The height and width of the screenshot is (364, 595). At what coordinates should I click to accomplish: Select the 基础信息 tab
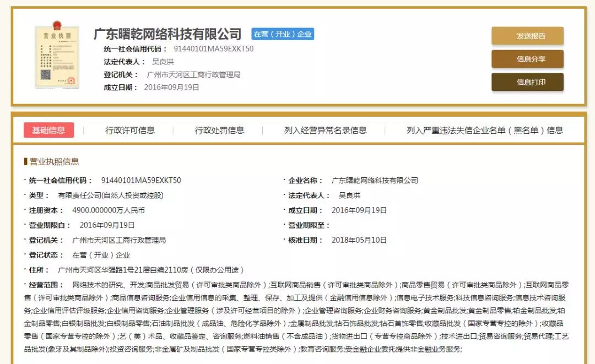point(48,131)
